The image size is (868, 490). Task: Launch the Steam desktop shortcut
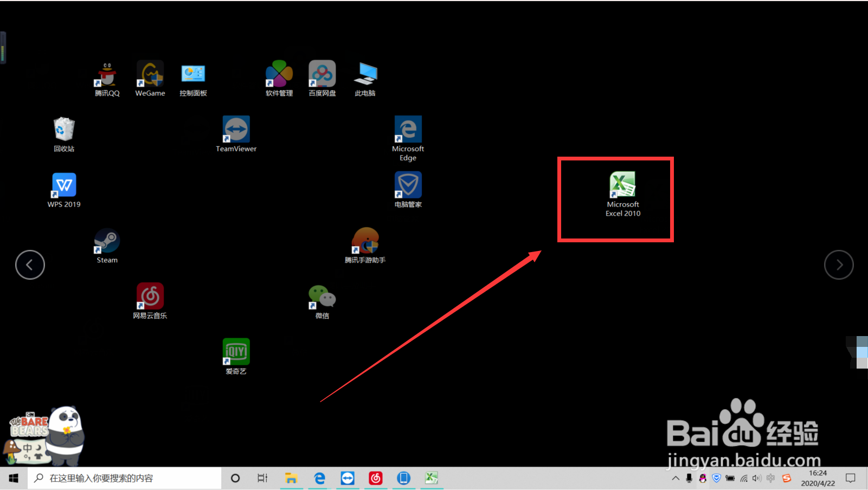(x=107, y=246)
